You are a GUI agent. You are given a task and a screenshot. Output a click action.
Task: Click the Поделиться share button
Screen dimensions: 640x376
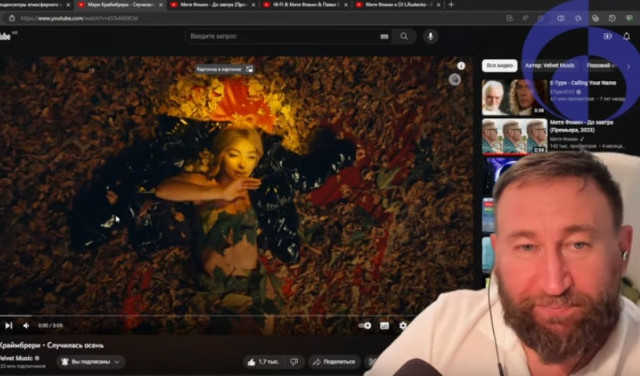(334, 362)
